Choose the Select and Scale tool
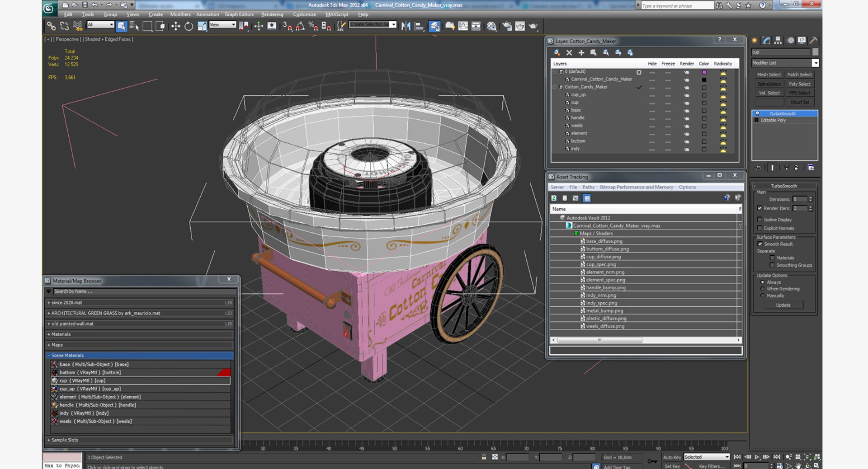The image size is (868, 469). pos(202,26)
